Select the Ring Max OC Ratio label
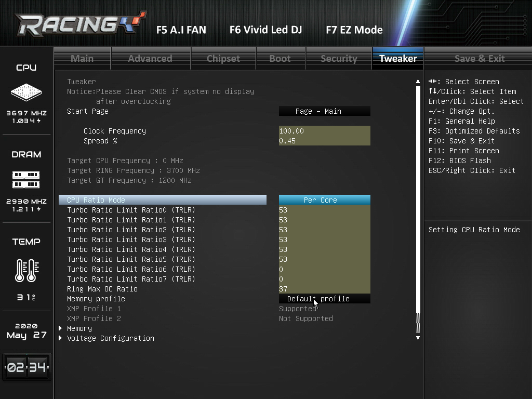This screenshot has height=399, width=532. click(102, 289)
